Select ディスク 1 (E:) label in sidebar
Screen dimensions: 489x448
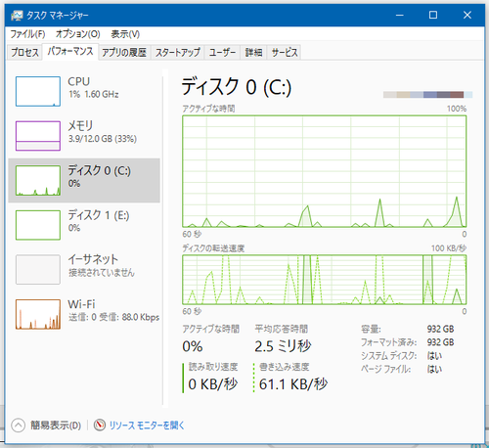[99, 215]
